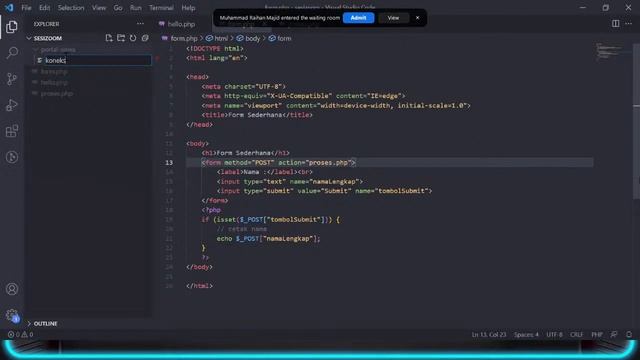Open the Accounts icon in activity bar

[x=12, y=289]
